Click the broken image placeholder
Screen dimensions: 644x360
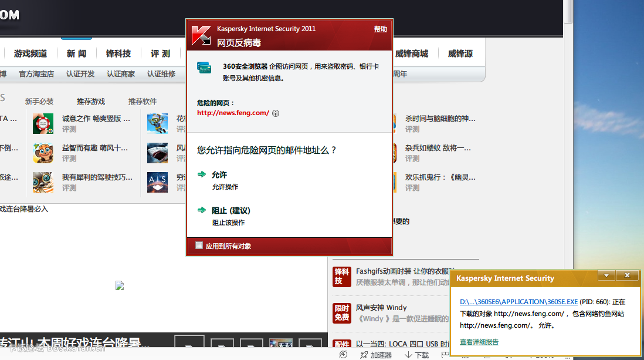[x=120, y=285]
